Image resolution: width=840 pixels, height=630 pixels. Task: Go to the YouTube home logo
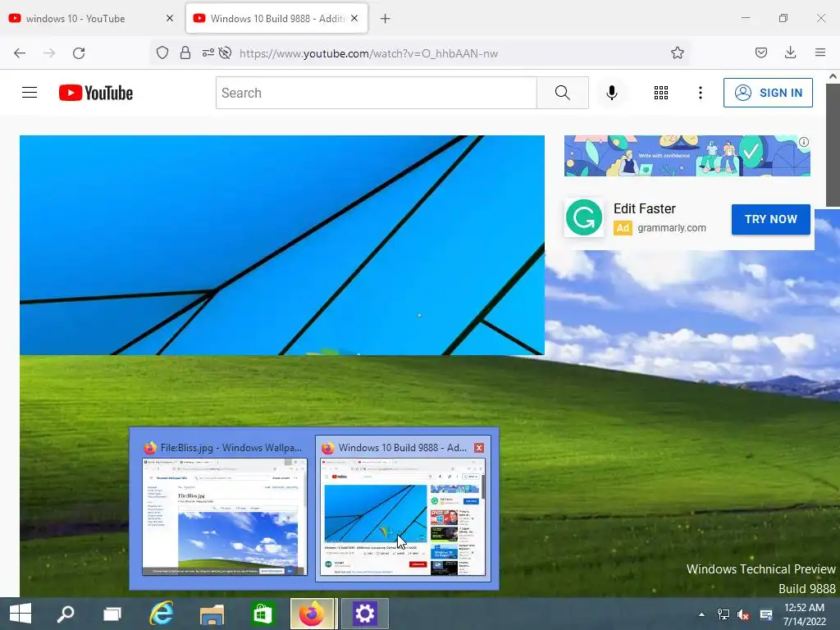[96, 93]
